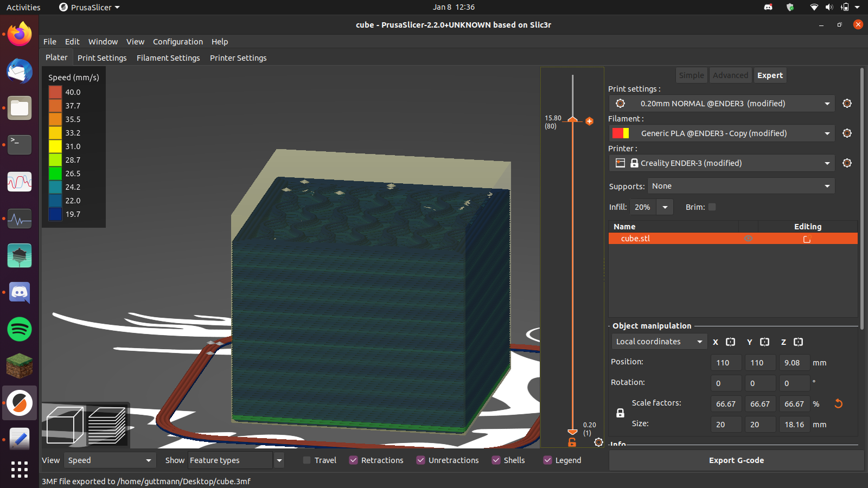Select Simple mode
Viewport: 868px width, 488px height.
[x=691, y=75]
